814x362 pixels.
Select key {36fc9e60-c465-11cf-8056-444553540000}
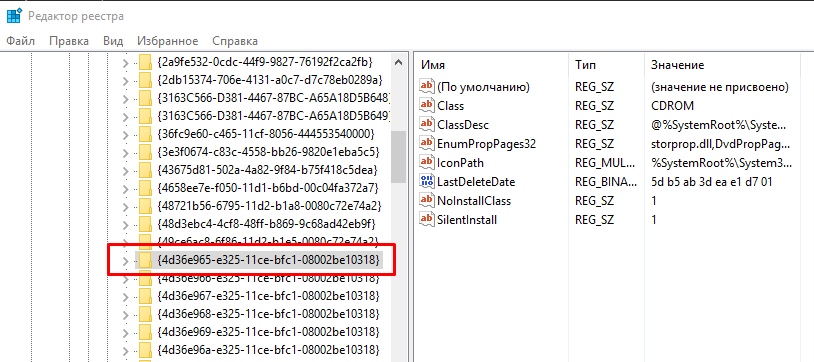point(265,134)
